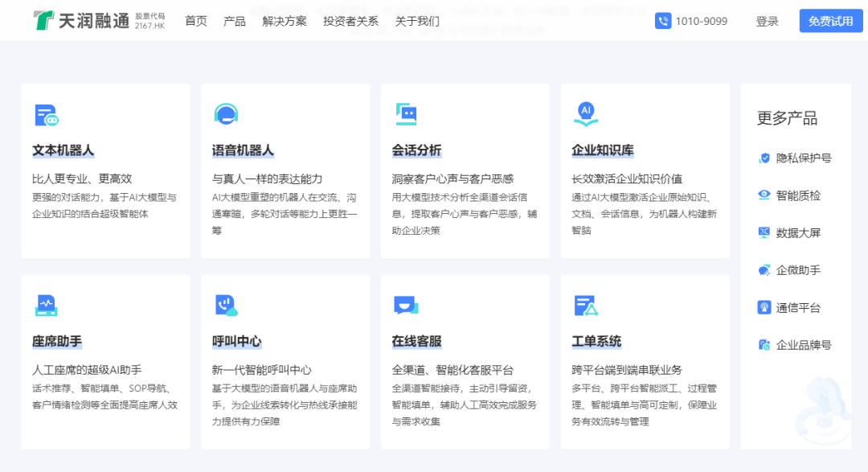Select the 在线客服 chat bubble icon

click(x=406, y=306)
